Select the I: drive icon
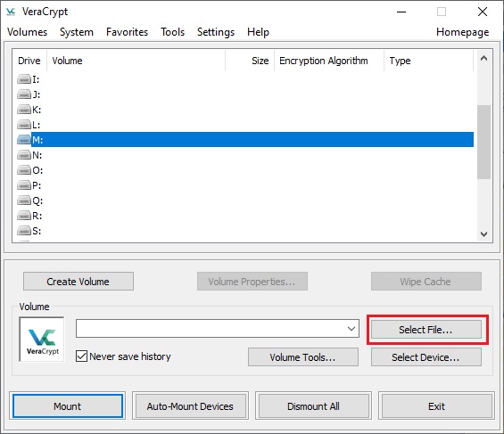The width and height of the screenshot is (504, 434). [24, 79]
